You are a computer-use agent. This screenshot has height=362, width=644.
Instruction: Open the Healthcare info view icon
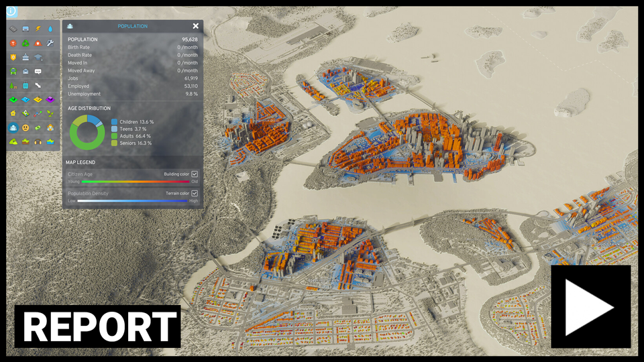pyautogui.click(x=13, y=43)
